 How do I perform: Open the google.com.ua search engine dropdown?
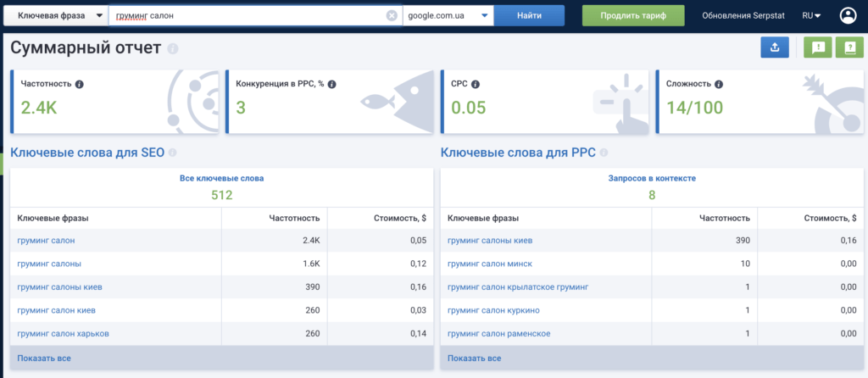[x=448, y=15]
